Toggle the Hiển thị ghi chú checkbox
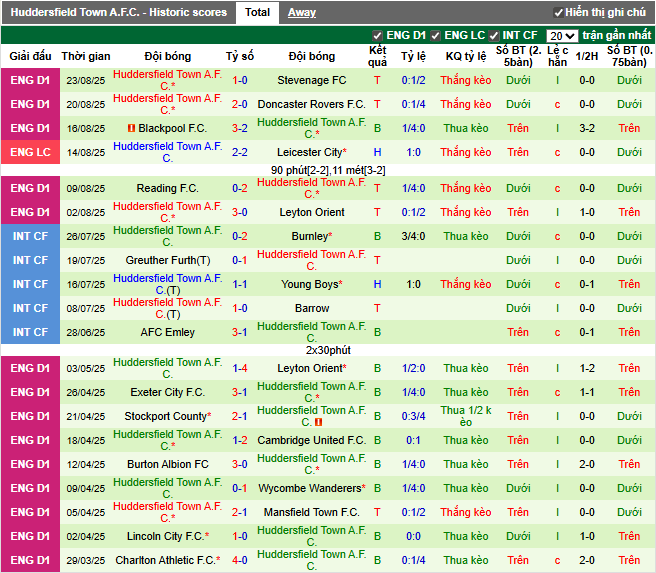The width and height of the screenshot is (656, 573). coord(558,13)
